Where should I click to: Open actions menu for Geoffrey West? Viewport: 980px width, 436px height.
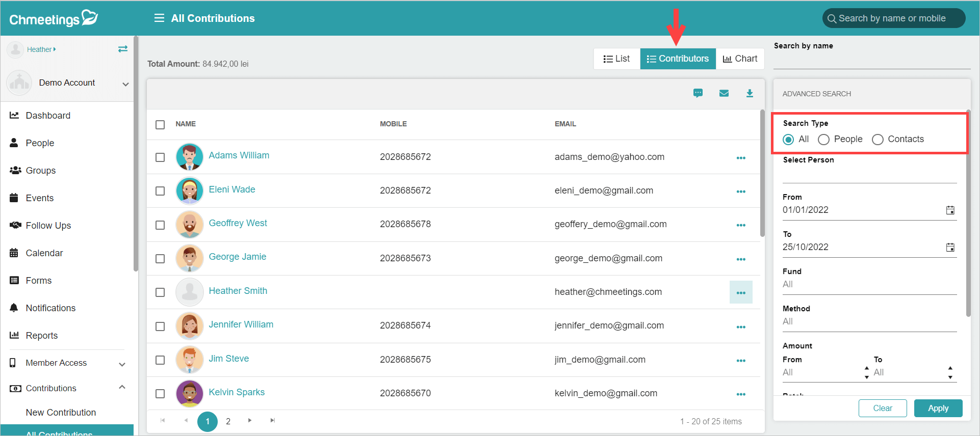[741, 225]
